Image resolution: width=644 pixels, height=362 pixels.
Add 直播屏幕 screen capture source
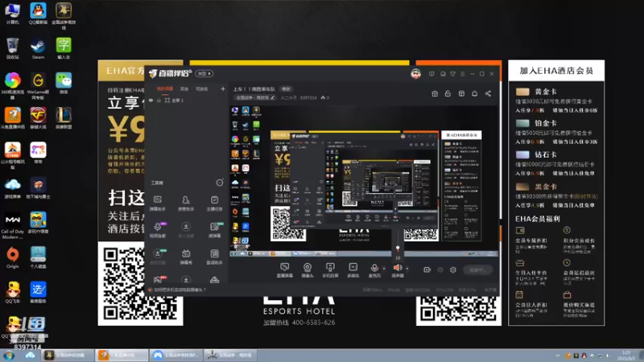(x=285, y=270)
